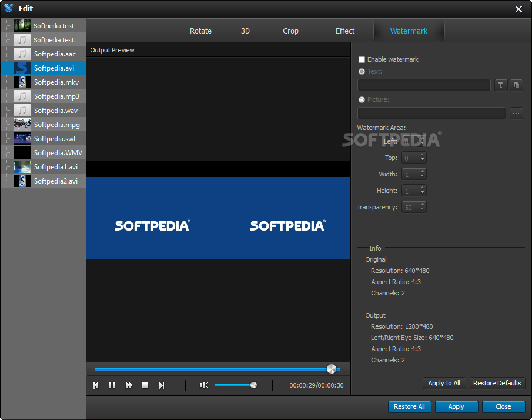532x420 pixels.
Task: Click the Softpedia.swf thumbnail
Action: pos(22,138)
